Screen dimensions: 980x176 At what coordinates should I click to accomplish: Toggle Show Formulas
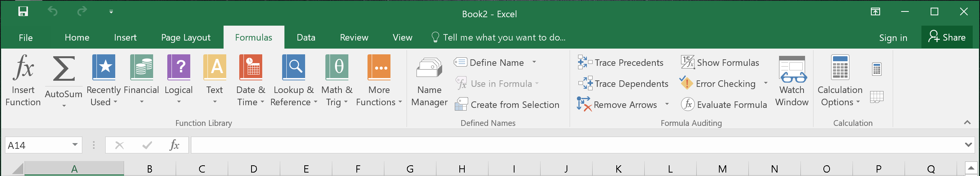coord(720,62)
